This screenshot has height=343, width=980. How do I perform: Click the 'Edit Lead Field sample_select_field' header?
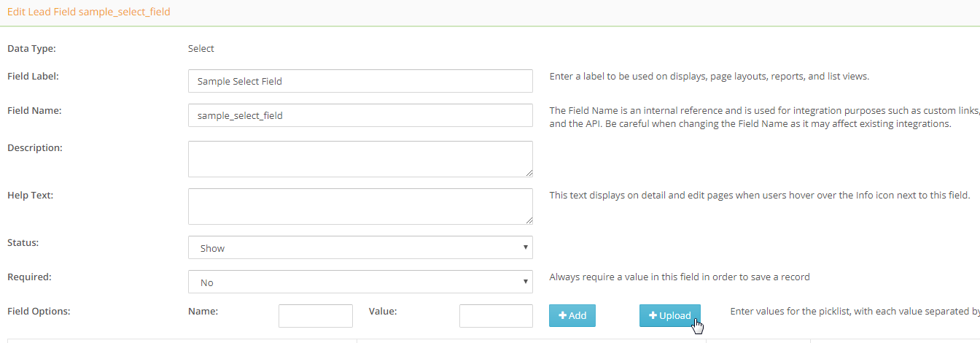(88, 12)
